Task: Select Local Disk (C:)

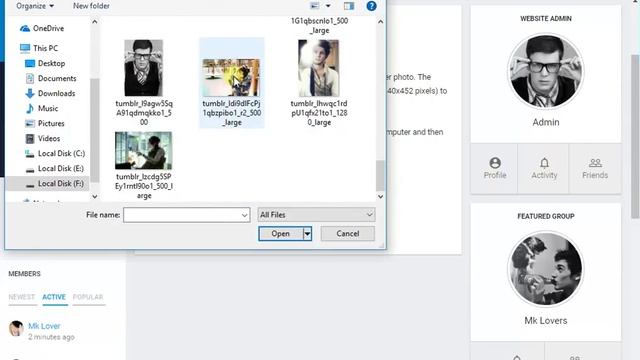Action: pos(61,153)
